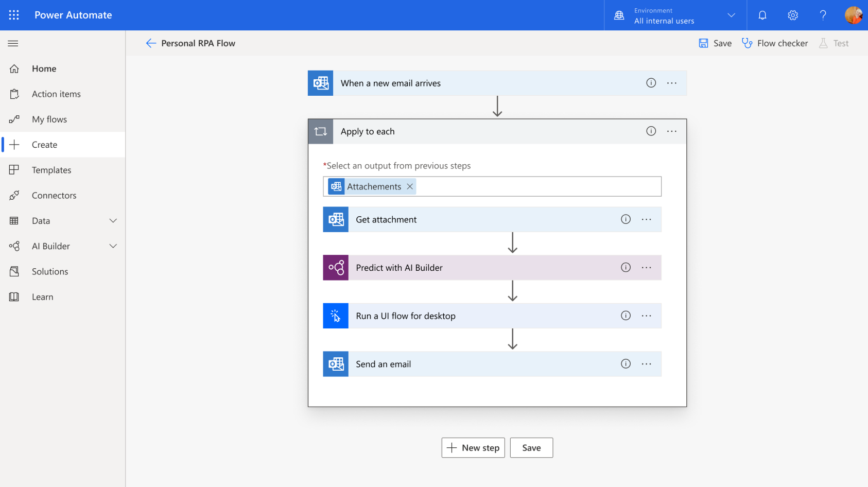The height and width of the screenshot is (487, 868).
Task: Go to My flows in sidebar
Action: click(49, 119)
